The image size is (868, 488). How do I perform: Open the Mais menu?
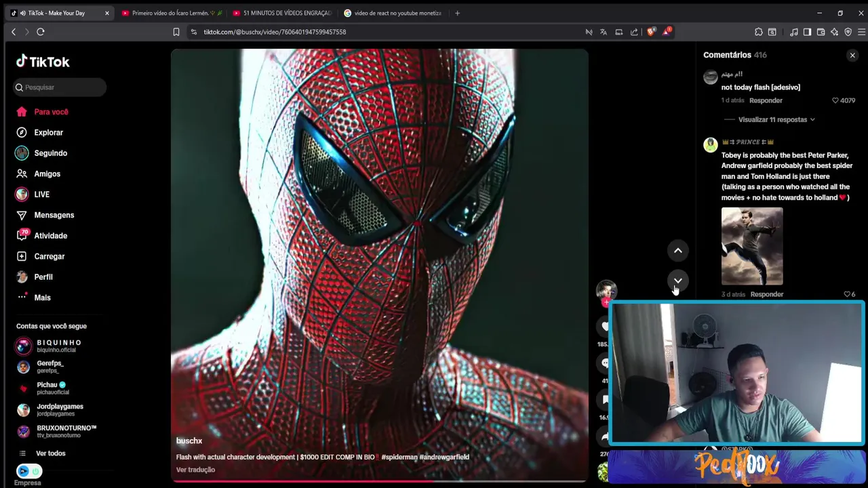[33, 298]
